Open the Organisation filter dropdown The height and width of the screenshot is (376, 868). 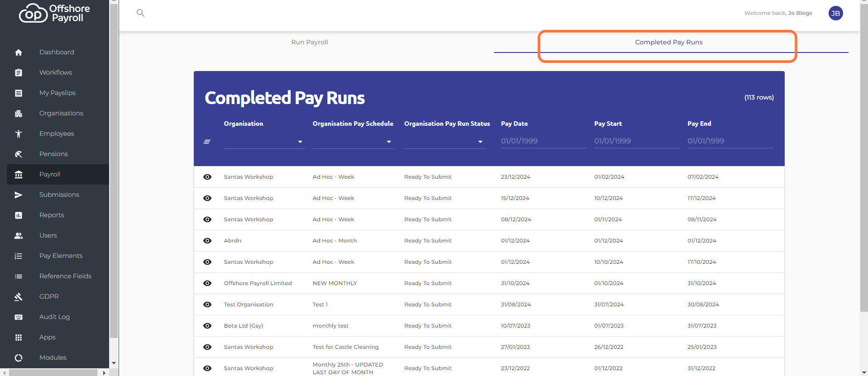coord(264,142)
